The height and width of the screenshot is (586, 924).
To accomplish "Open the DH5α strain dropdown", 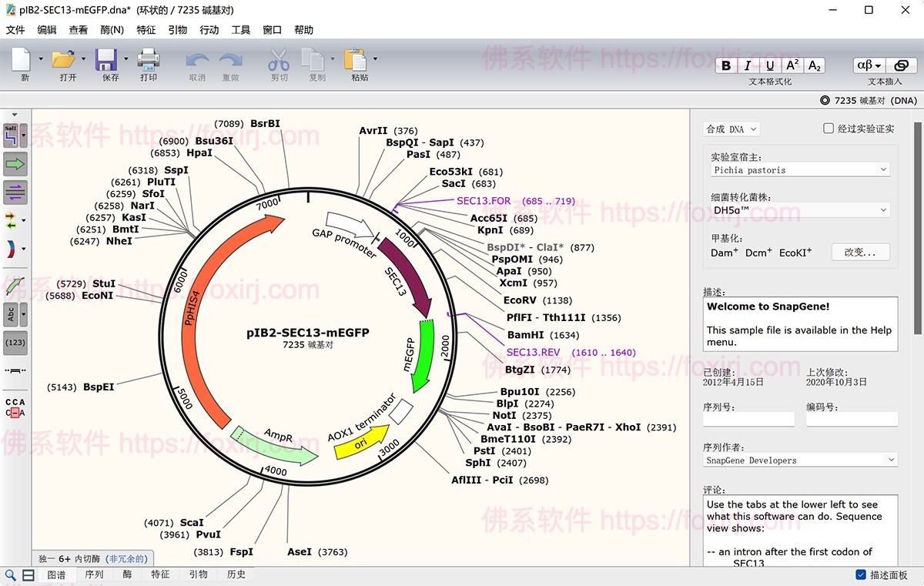I will point(799,209).
